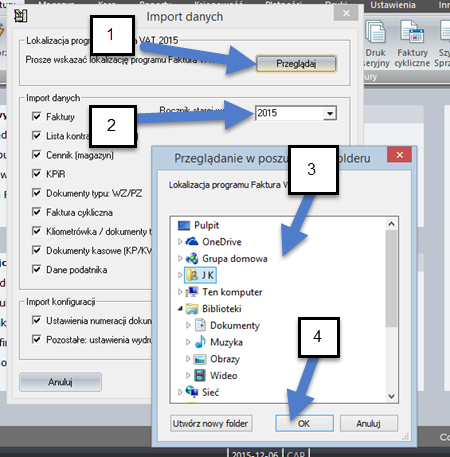Expand the Dokumenty tree node
This screenshot has width=450, height=457.
click(188, 325)
